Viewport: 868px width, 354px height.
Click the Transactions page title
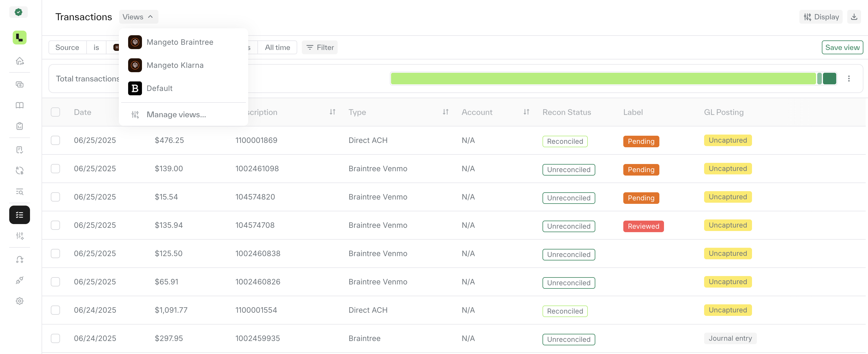(84, 17)
